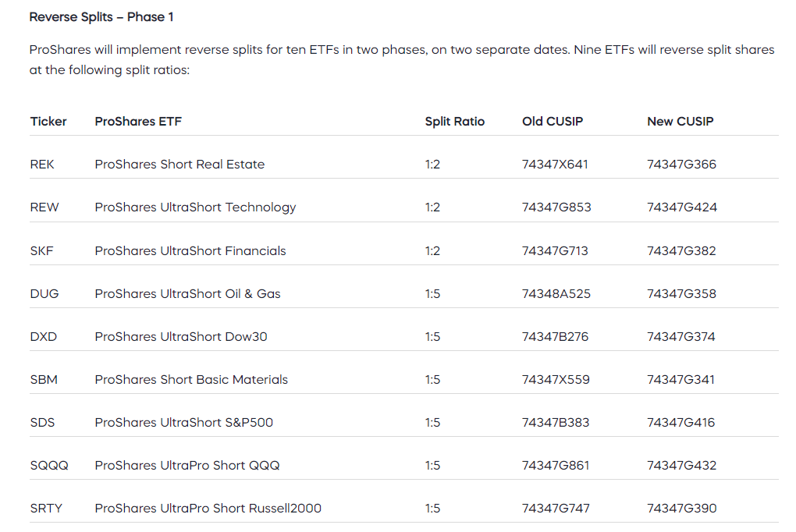Click the Split Ratio column header
This screenshot has width=796, height=532.
[455, 122]
